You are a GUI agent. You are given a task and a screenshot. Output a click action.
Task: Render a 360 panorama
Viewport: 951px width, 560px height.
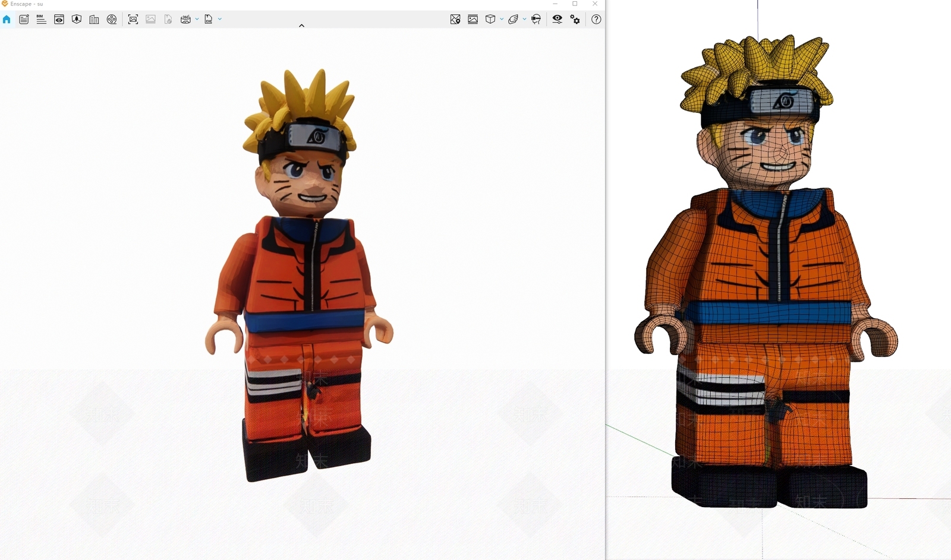tap(185, 20)
